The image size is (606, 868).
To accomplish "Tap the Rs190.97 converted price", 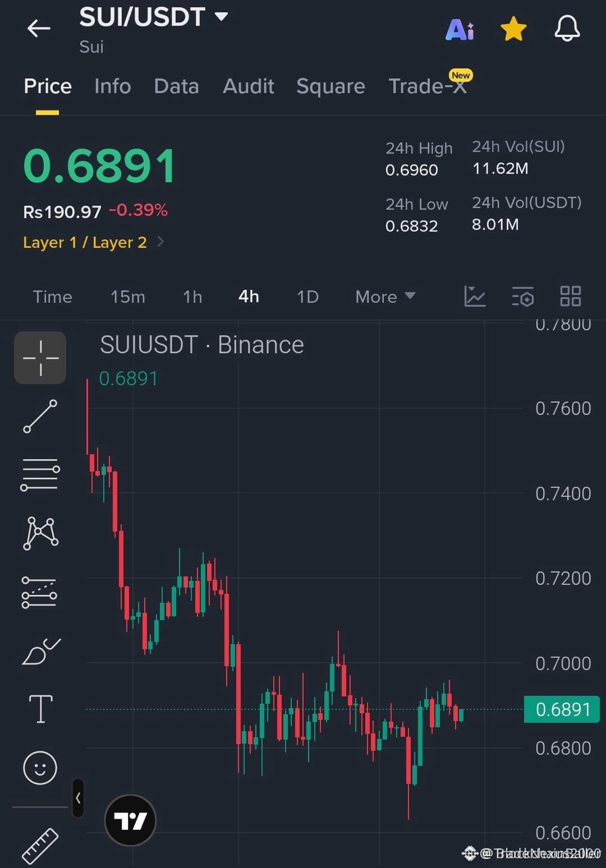I will [62, 212].
